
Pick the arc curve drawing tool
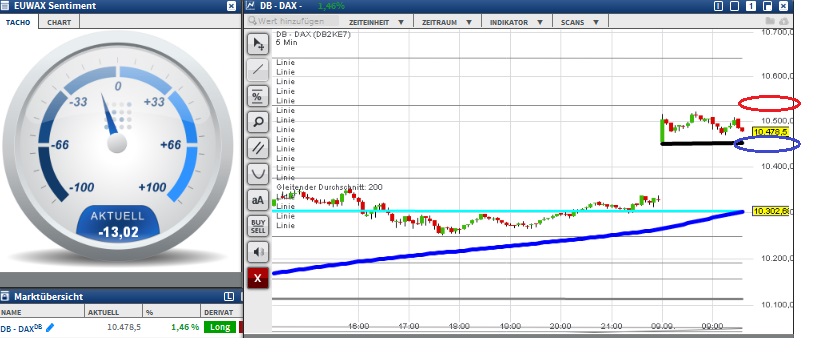(257, 174)
